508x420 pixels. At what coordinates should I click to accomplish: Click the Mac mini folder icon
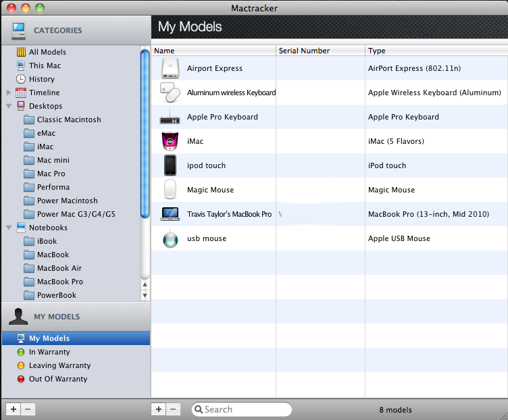(x=29, y=160)
